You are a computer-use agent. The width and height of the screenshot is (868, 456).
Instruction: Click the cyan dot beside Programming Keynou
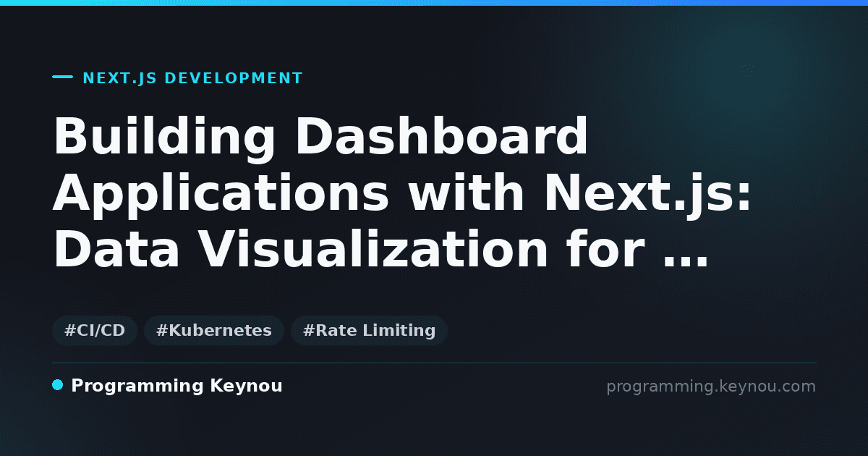tap(58, 385)
